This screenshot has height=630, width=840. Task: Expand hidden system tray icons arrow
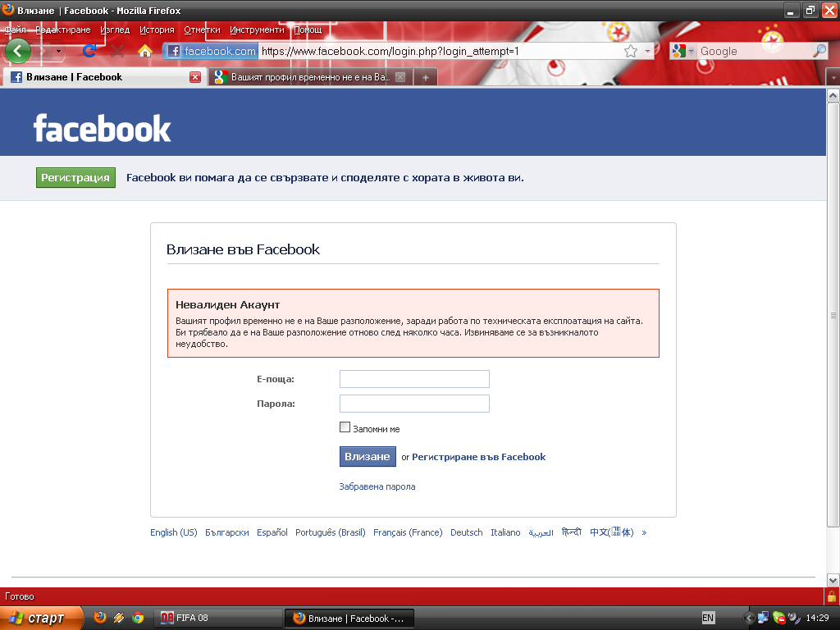coord(748,618)
